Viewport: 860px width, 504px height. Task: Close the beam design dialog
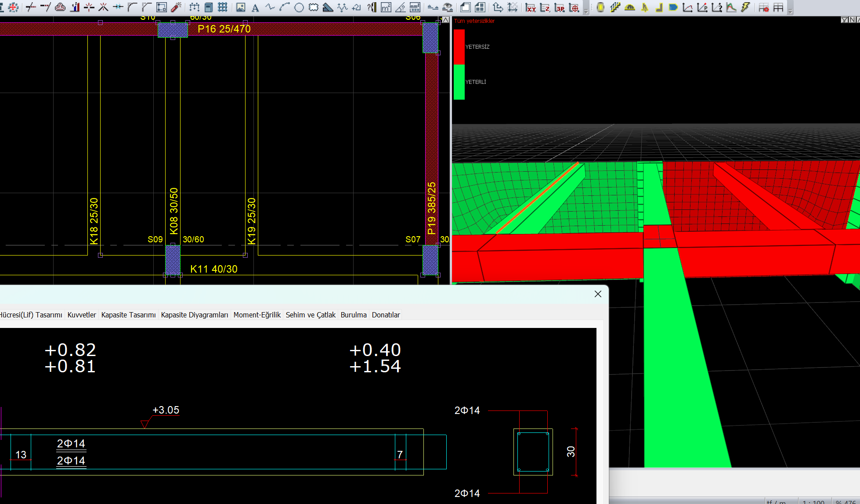[x=598, y=294]
